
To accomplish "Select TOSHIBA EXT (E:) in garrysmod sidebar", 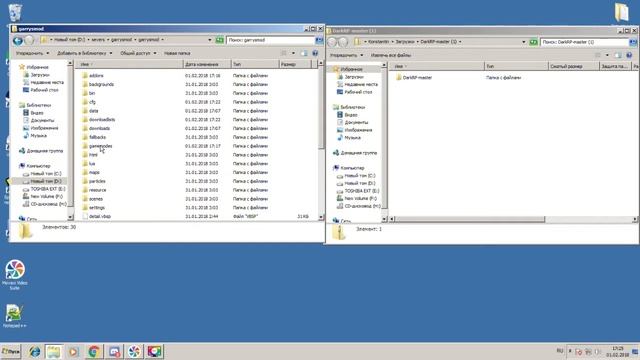I will [x=44, y=189].
